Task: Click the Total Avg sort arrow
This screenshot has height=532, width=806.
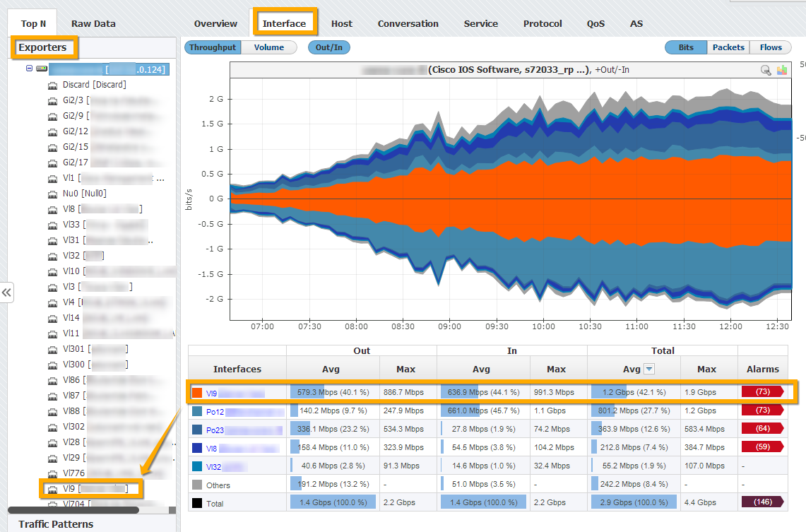Action: pos(649,369)
